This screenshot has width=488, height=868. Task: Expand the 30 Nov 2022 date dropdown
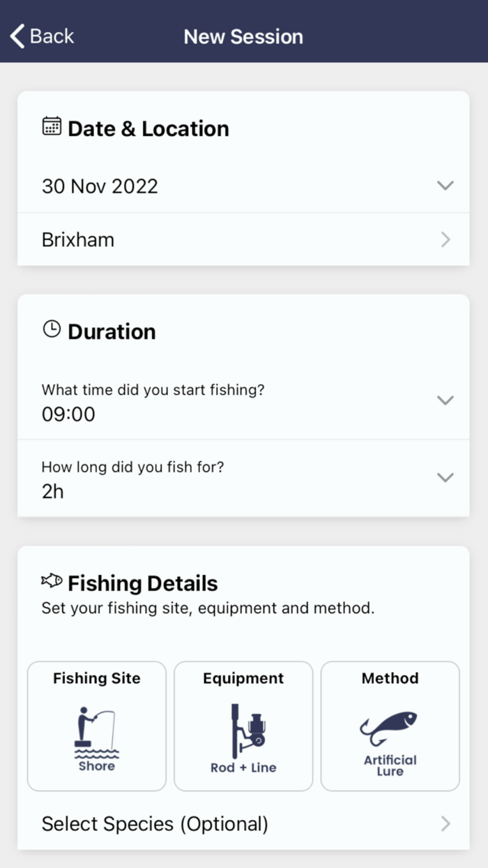pos(445,186)
